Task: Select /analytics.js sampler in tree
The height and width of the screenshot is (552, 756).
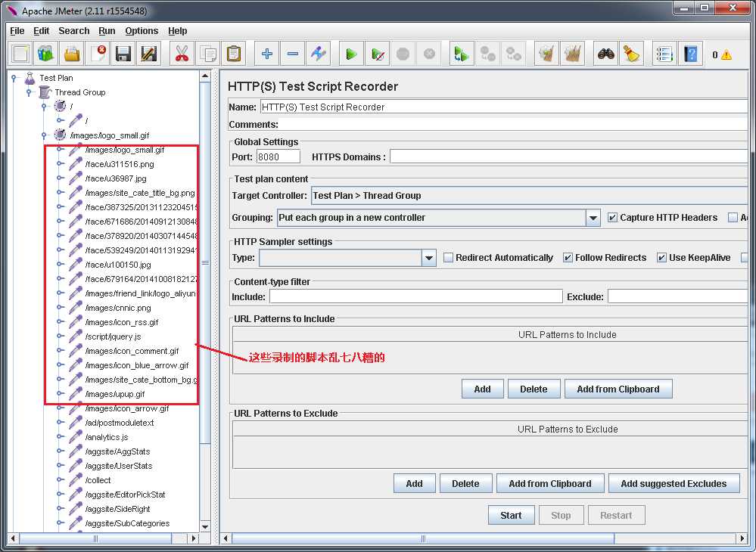Action: click(x=107, y=437)
